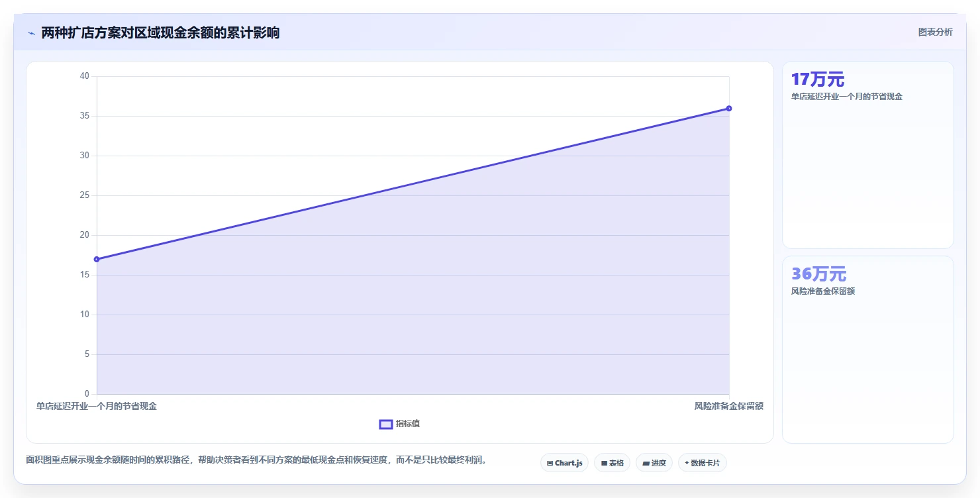
Task: Click the card label 单店延迟开业一个月的节省现金
Action: [847, 97]
